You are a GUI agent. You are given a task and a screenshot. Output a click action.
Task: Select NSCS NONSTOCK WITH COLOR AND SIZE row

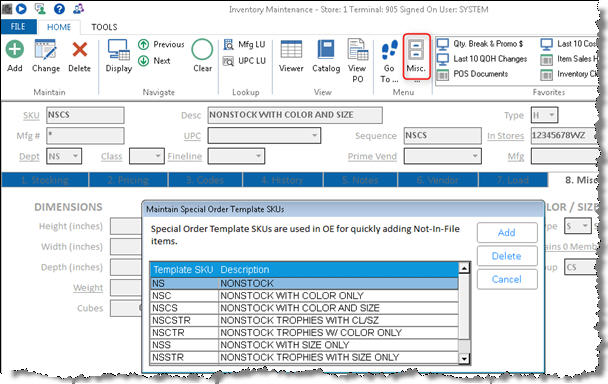pyautogui.click(x=304, y=308)
